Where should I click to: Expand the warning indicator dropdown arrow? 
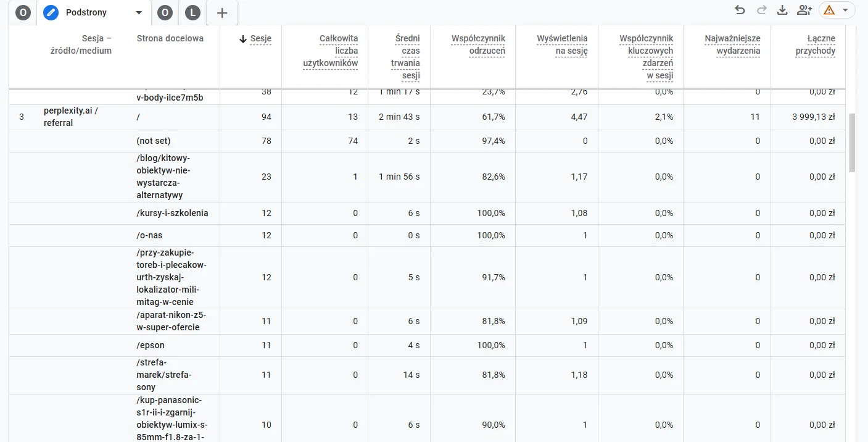tap(845, 10)
